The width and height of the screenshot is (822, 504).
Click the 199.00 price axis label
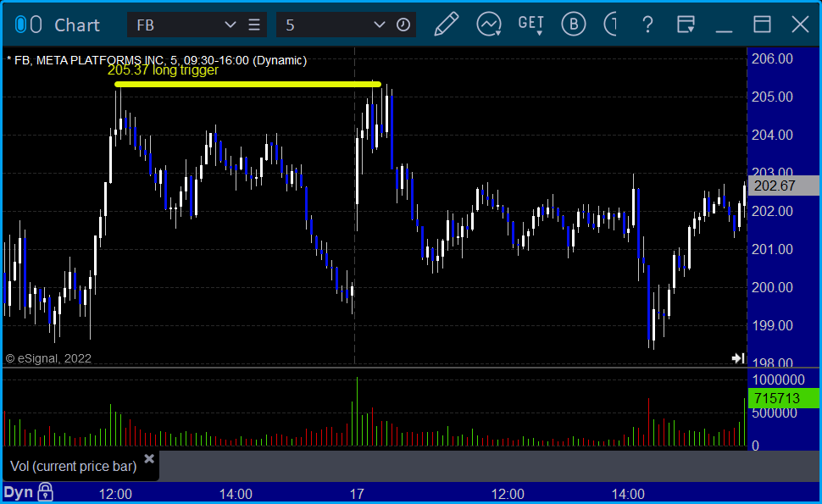772,325
